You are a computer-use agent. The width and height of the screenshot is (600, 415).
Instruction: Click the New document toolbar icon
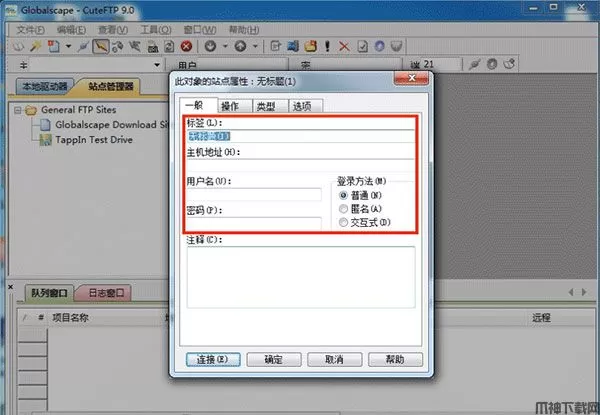(54, 47)
